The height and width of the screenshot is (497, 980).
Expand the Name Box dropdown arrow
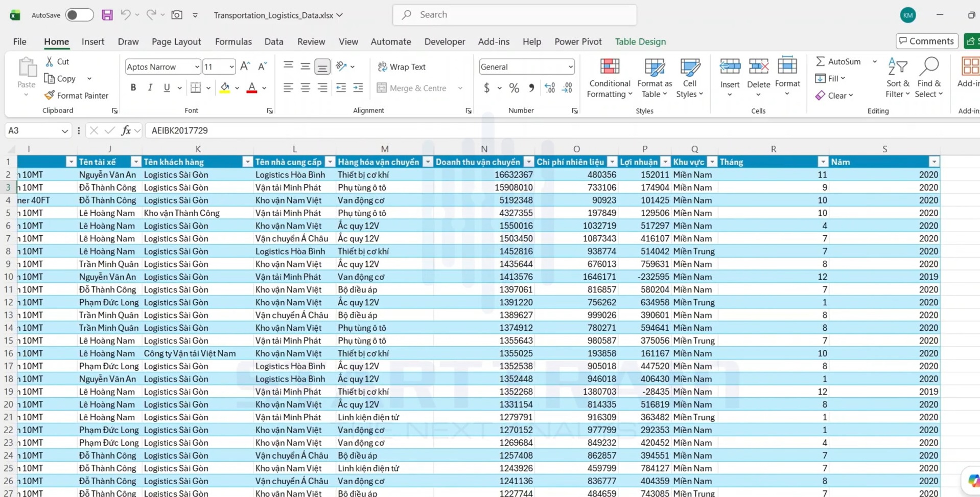click(64, 131)
